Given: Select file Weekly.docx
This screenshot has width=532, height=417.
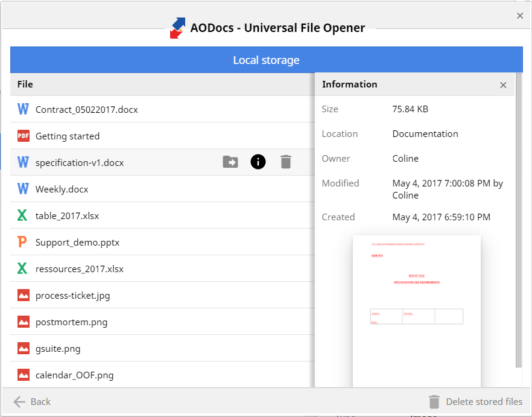Looking at the screenshot, I should (162, 188).
